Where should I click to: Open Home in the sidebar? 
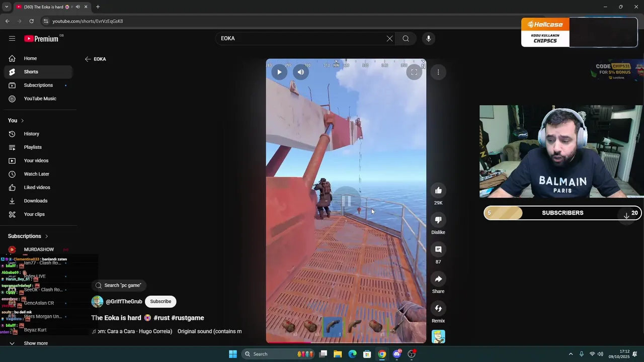pyautogui.click(x=38, y=58)
